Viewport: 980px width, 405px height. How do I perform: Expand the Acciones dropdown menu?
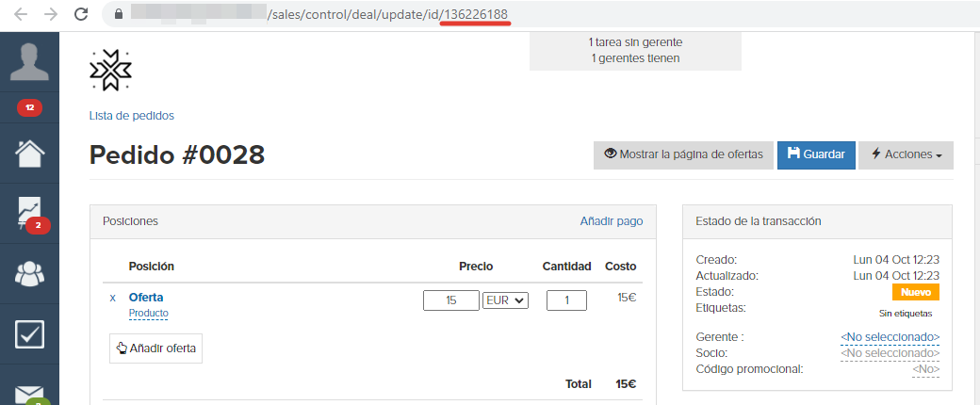pos(906,154)
